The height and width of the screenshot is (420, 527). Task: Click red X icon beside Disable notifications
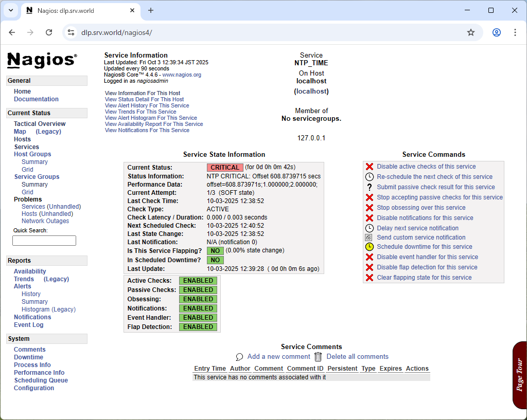pos(370,218)
